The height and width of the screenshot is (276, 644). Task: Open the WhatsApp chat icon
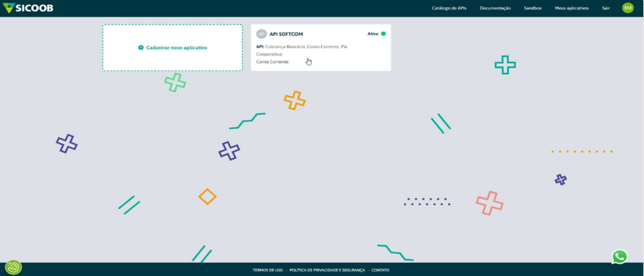[619, 257]
